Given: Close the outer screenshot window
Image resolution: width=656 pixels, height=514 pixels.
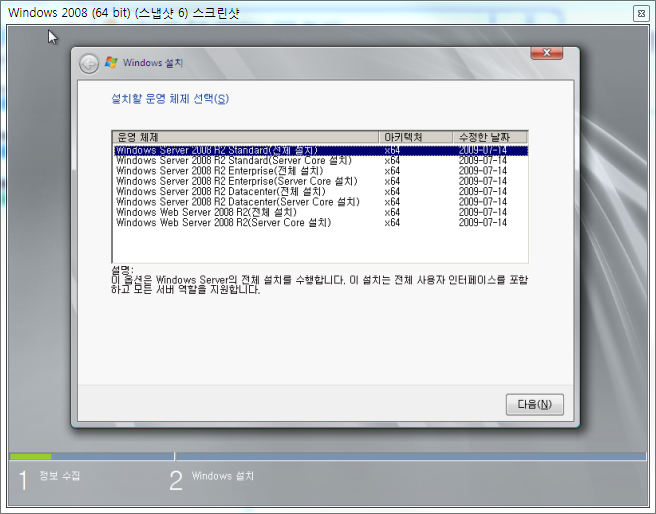Looking at the screenshot, I should pyautogui.click(x=641, y=13).
